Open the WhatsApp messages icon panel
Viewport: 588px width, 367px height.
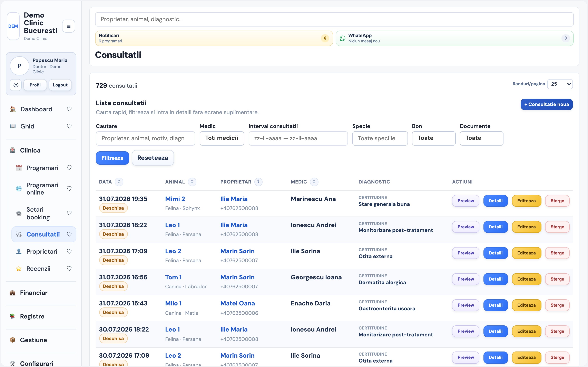point(342,38)
